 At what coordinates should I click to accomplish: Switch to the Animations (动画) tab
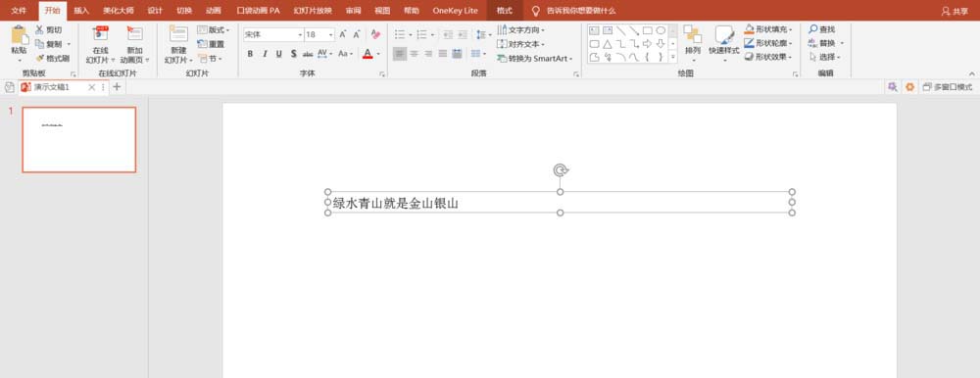213,11
